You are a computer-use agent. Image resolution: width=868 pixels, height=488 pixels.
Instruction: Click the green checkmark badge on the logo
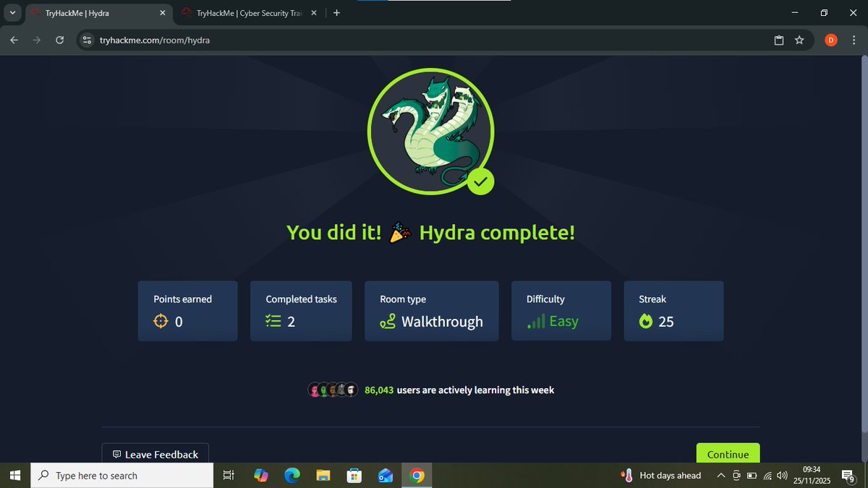(x=481, y=182)
